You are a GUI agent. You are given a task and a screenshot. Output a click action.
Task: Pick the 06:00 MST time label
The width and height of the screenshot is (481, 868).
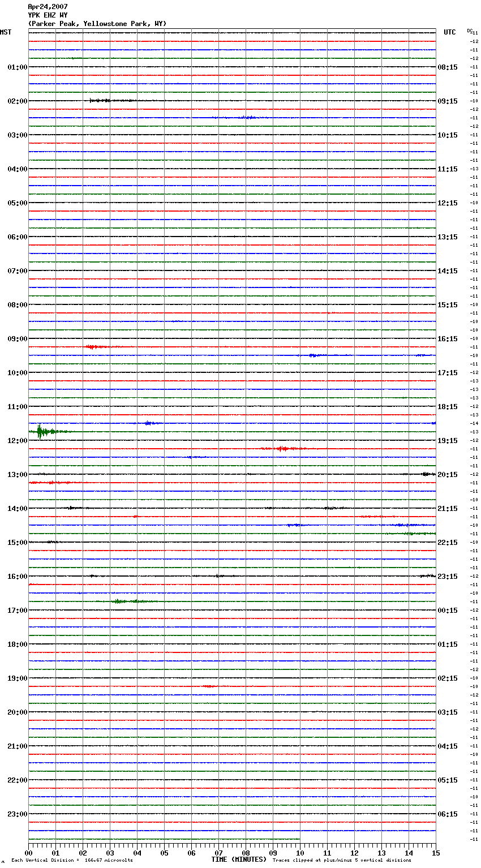click(x=18, y=237)
